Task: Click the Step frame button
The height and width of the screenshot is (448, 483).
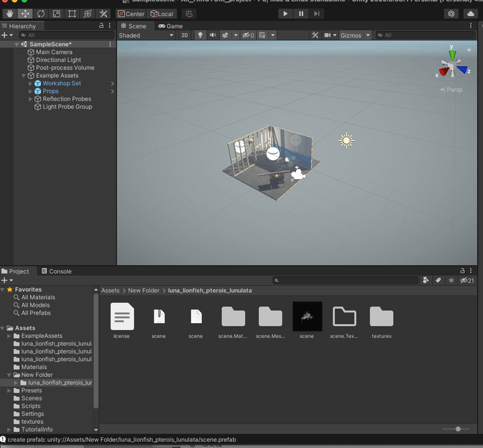Action: (316, 13)
